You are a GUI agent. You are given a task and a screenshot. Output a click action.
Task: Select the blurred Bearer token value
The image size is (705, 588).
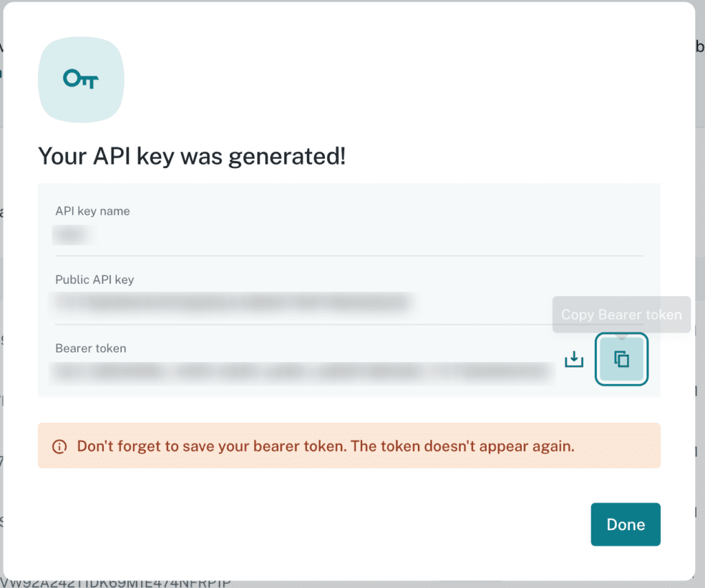pos(302,372)
